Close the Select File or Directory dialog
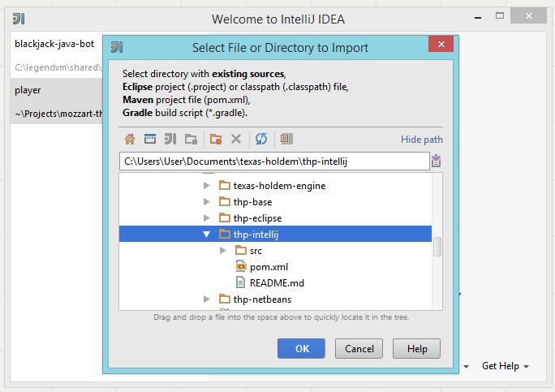 point(441,44)
